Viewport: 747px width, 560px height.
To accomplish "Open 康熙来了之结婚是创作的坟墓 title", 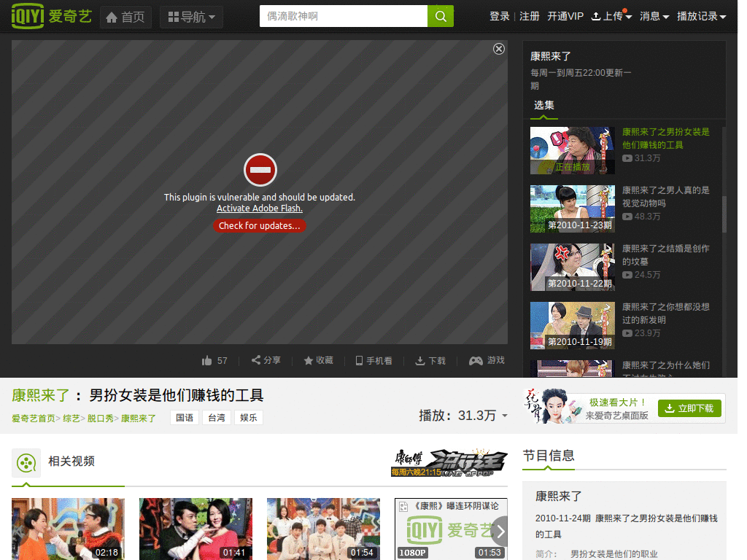I will (x=665, y=254).
